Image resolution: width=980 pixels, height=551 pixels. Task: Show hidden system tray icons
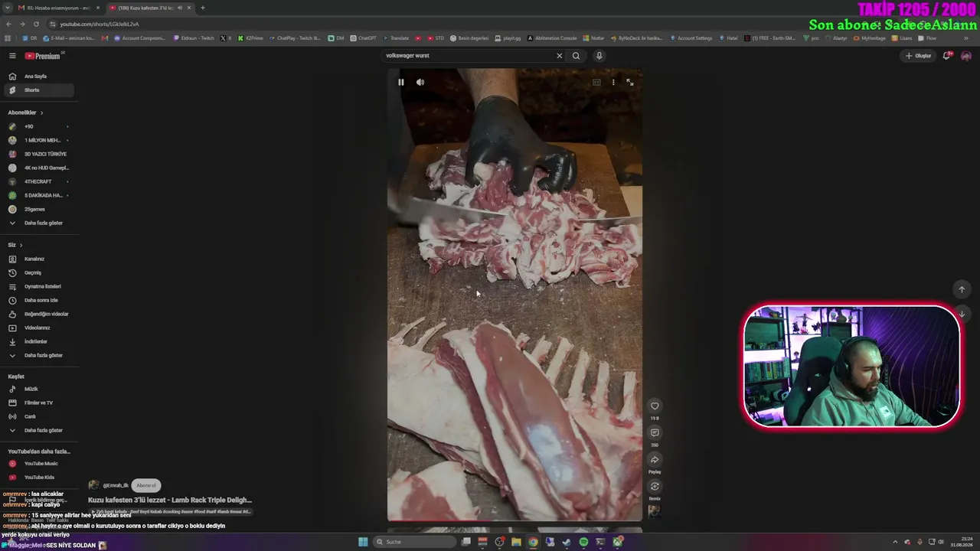point(895,542)
